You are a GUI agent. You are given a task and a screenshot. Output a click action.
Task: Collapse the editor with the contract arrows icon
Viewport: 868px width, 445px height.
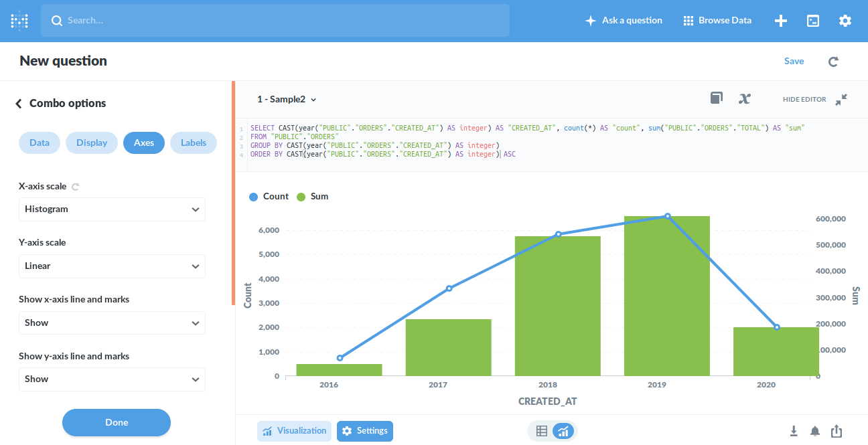[842, 99]
